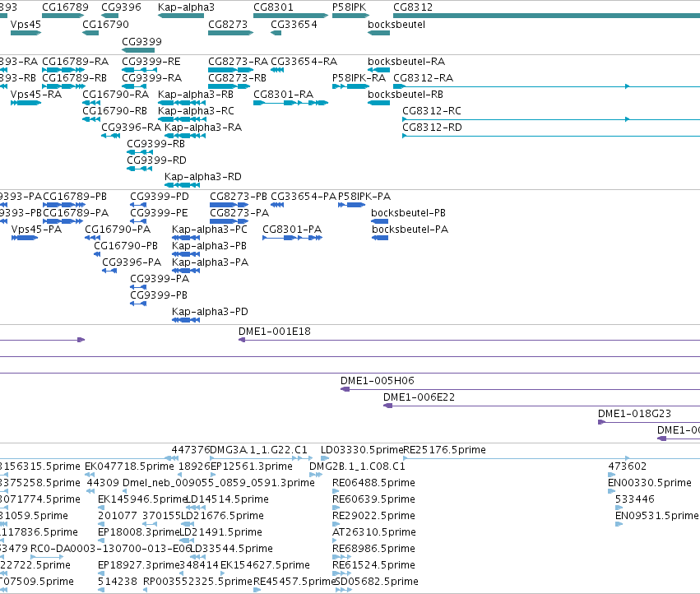Click transcript CG9396-RA label
The width and height of the screenshot is (700, 594).
[131, 128]
